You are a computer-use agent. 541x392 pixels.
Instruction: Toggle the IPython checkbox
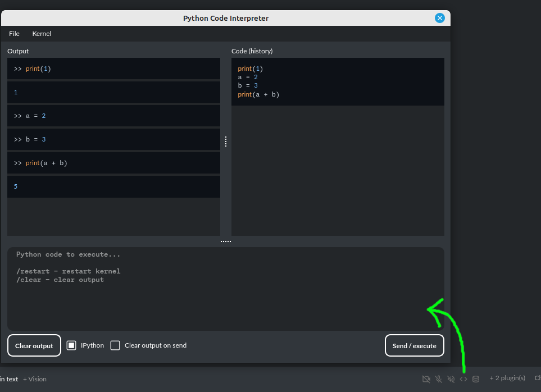(71, 345)
